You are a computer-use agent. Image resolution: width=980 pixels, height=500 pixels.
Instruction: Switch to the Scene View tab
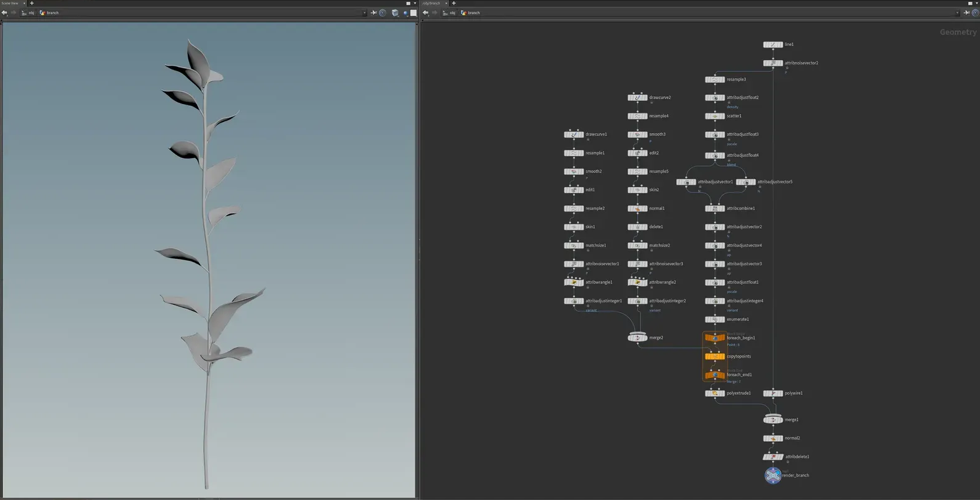pyautogui.click(x=11, y=3)
